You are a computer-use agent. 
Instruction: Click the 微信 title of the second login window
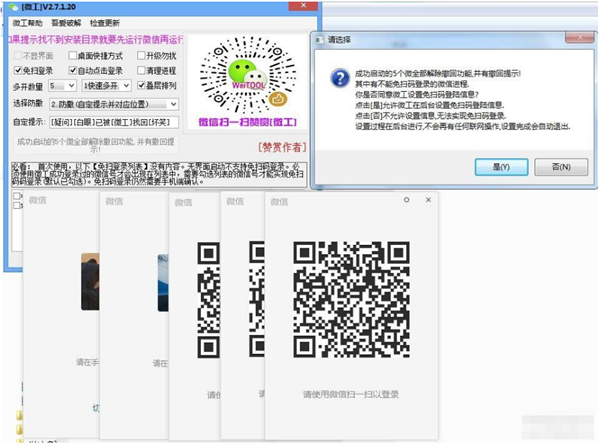tap(114, 201)
